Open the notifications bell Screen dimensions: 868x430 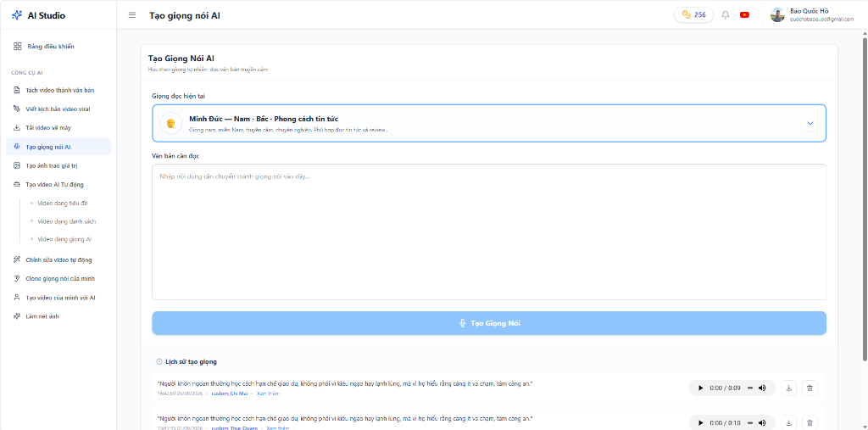point(726,15)
